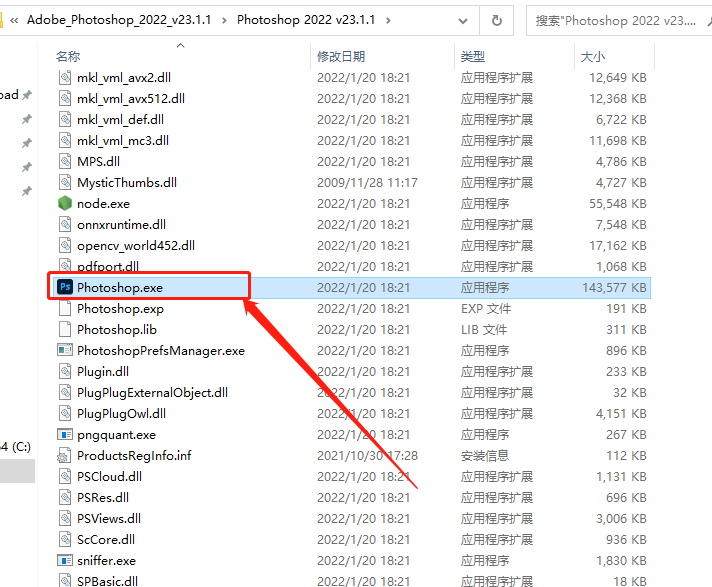712x587 pixels.
Task: Open the address bar history dropdown
Action: click(463, 21)
